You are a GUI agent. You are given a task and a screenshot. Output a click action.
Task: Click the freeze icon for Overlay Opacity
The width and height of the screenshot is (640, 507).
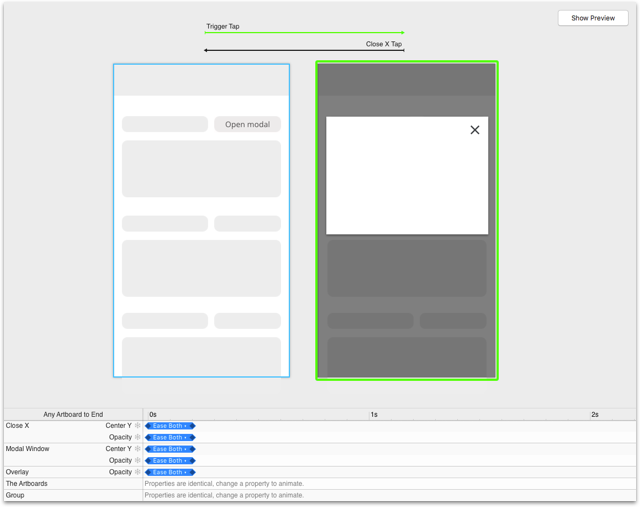coord(138,472)
